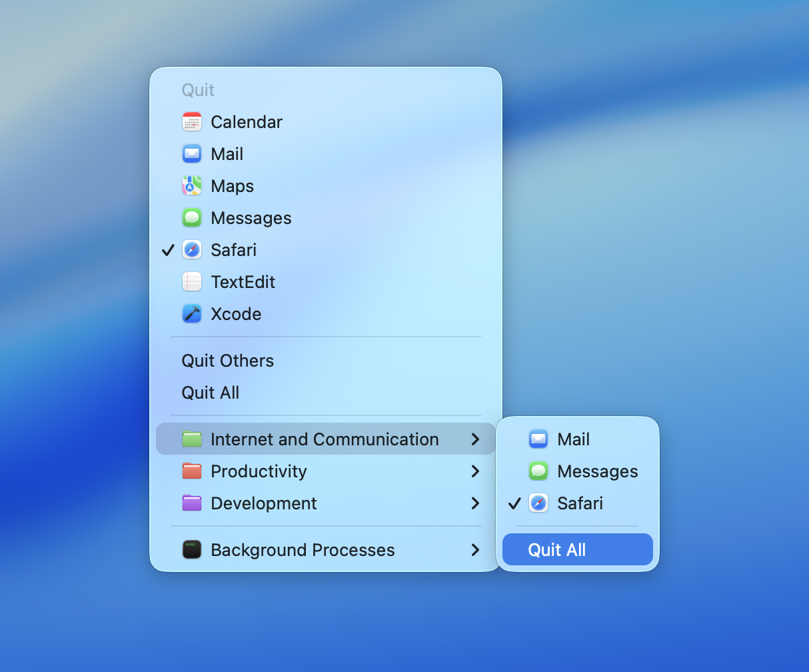809x672 pixels.
Task: Click the purple Development folder icon
Action: tap(192, 503)
